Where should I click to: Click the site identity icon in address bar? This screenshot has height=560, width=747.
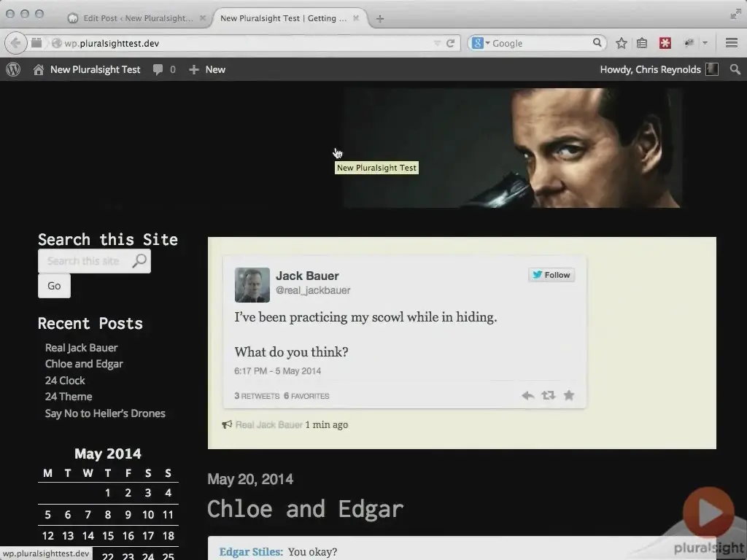point(57,43)
